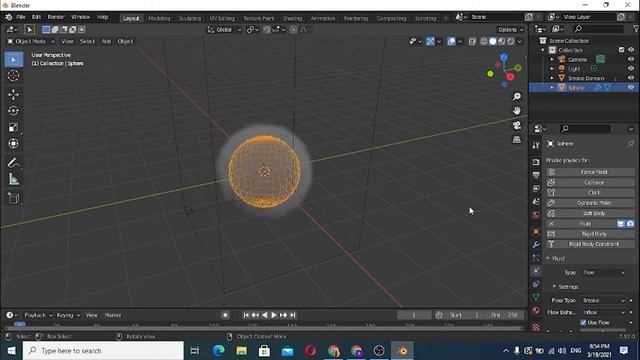Open the Global transform orientation dropdown

224,29
